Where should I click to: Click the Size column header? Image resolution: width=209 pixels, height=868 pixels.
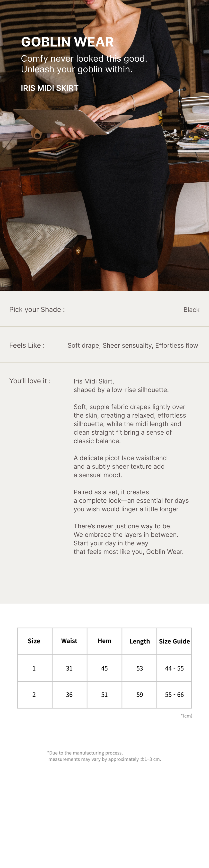(x=34, y=641)
